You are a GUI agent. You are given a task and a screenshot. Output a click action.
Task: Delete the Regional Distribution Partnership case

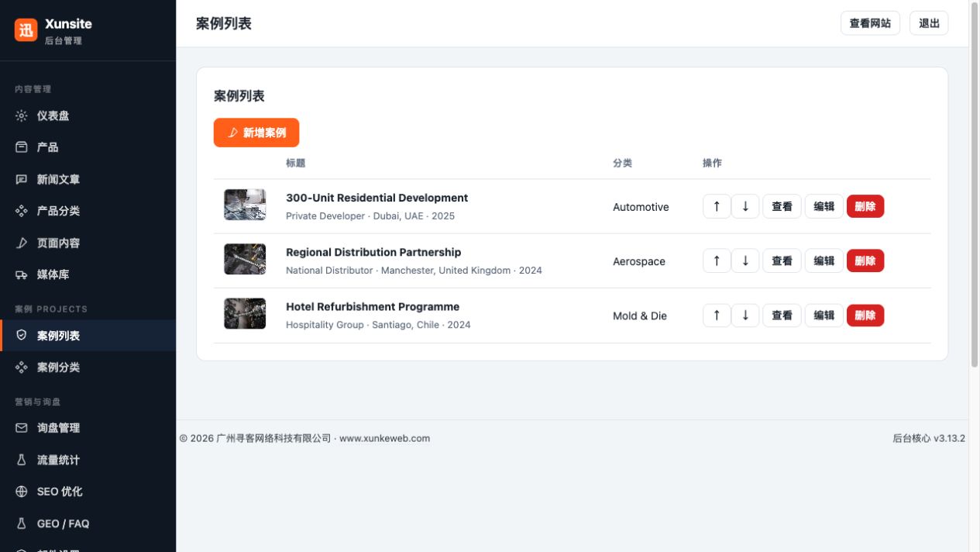[865, 260]
